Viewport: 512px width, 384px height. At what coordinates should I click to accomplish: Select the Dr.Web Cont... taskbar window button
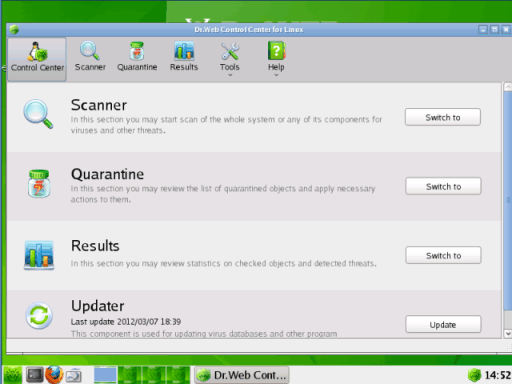(242, 375)
